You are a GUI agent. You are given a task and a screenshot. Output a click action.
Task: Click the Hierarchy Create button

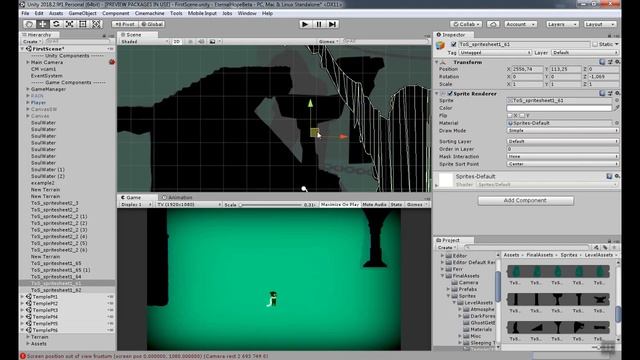coord(31,42)
